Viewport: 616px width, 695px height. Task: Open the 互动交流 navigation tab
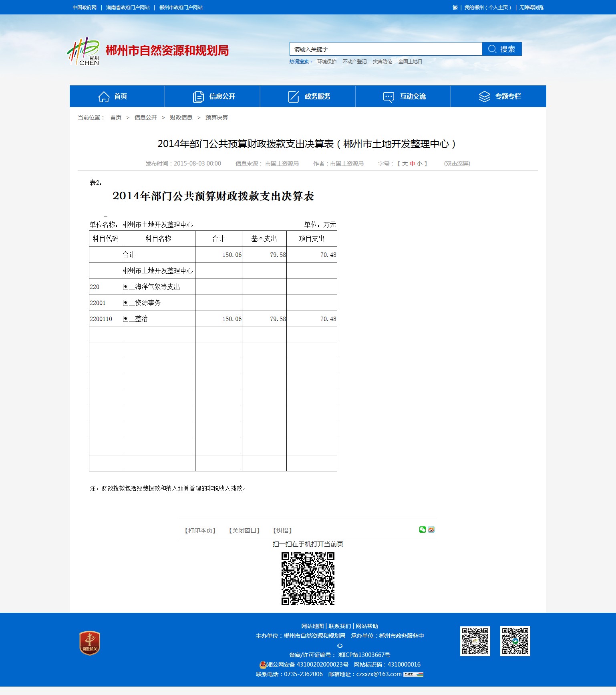tap(403, 96)
